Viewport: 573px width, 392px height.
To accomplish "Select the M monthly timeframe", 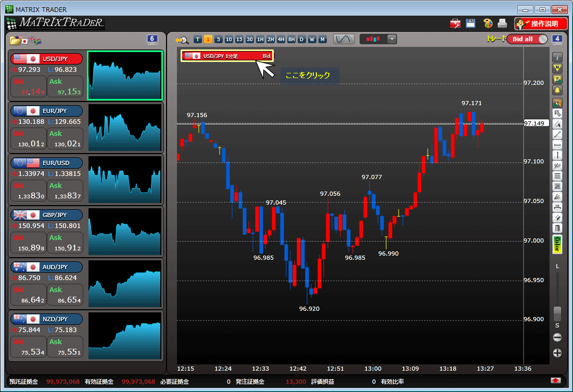I will [x=322, y=39].
